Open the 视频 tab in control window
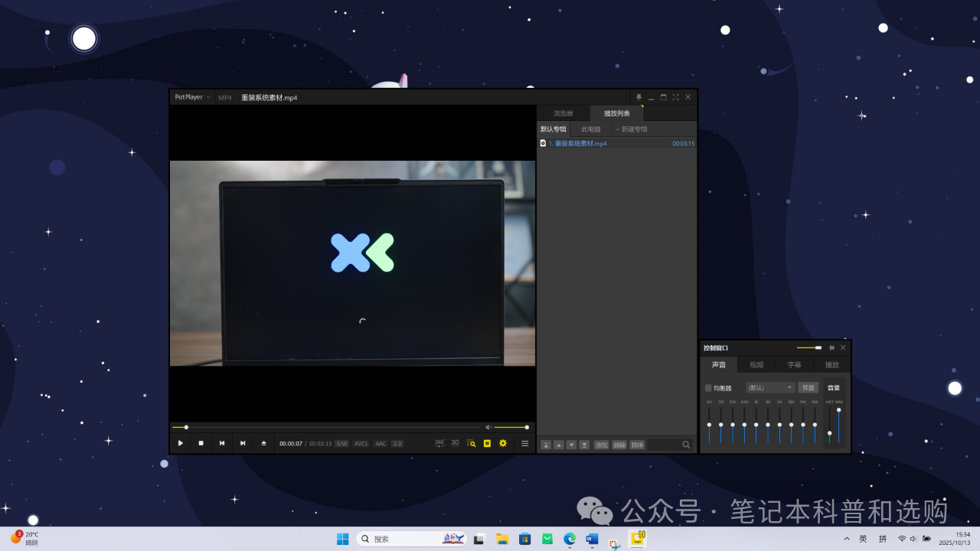 point(756,365)
